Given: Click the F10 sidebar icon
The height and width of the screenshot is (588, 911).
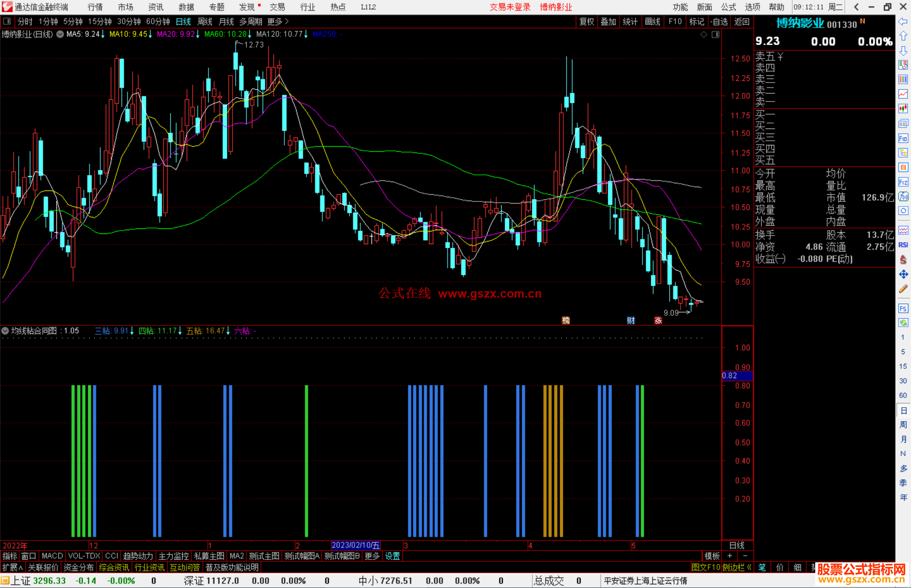Looking at the screenshot, I should [903, 138].
